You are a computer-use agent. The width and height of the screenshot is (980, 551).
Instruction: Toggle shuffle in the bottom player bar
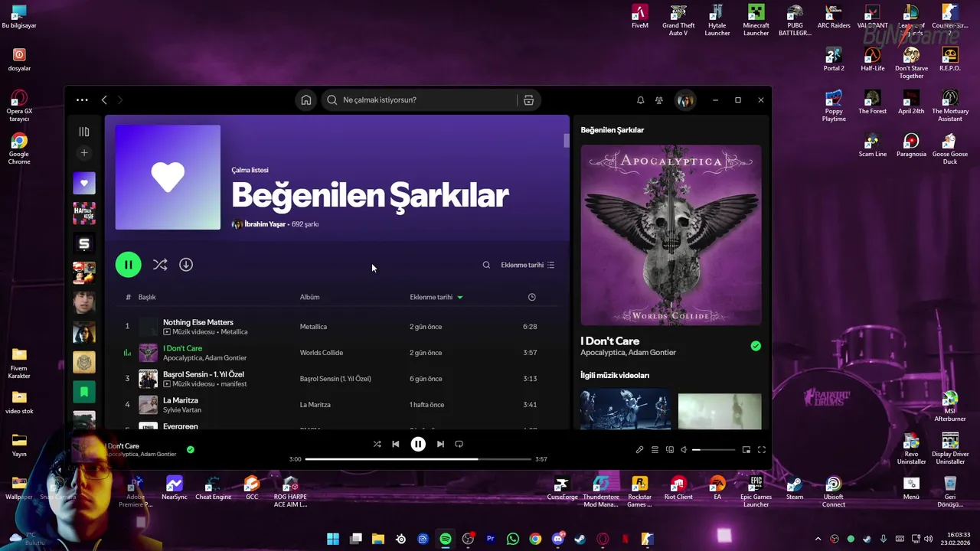tap(377, 444)
